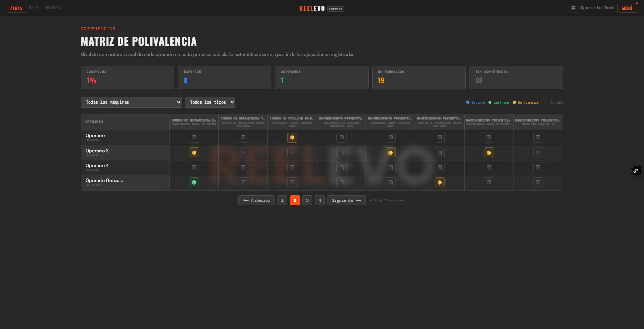Select Operario 4 cell for Mantenimiento preventivo Mazak

click(x=440, y=168)
